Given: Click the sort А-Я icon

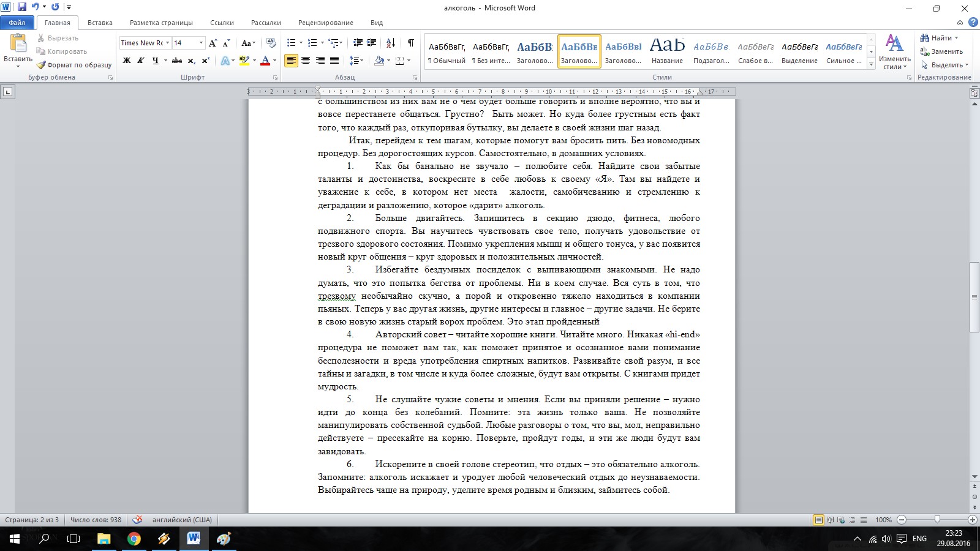Looking at the screenshot, I should click(x=391, y=43).
